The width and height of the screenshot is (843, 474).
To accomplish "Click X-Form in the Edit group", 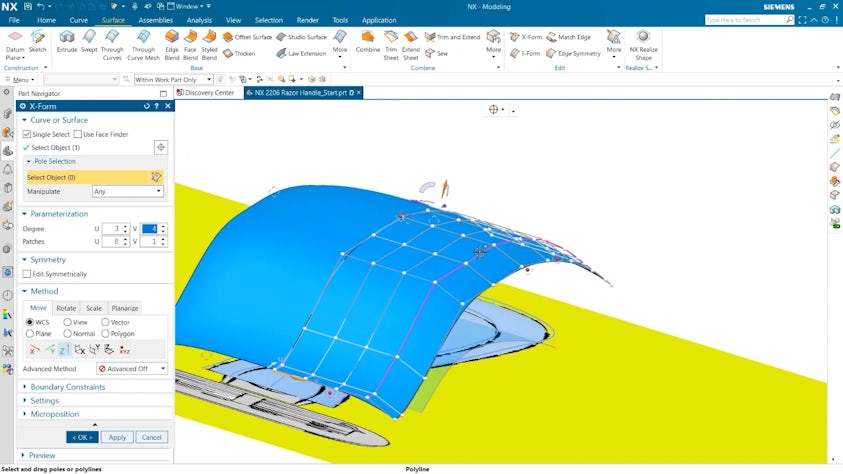I will tap(526, 37).
